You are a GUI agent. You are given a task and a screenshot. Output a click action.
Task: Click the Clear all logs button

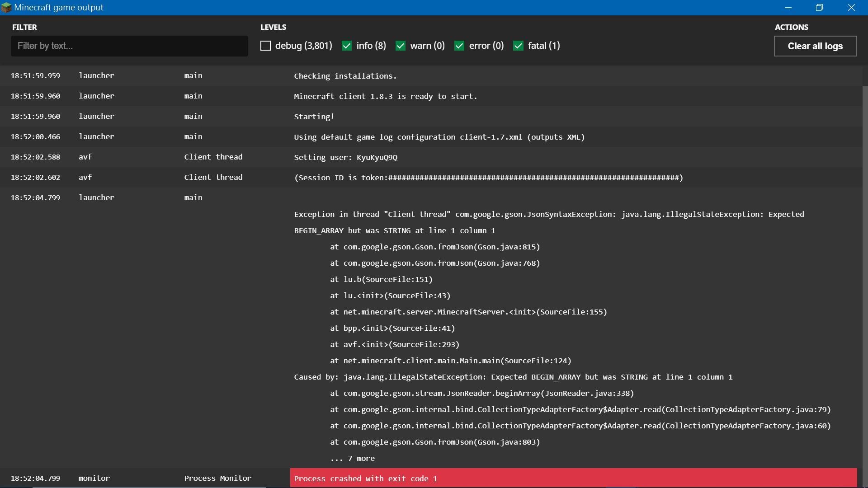[815, 46]
